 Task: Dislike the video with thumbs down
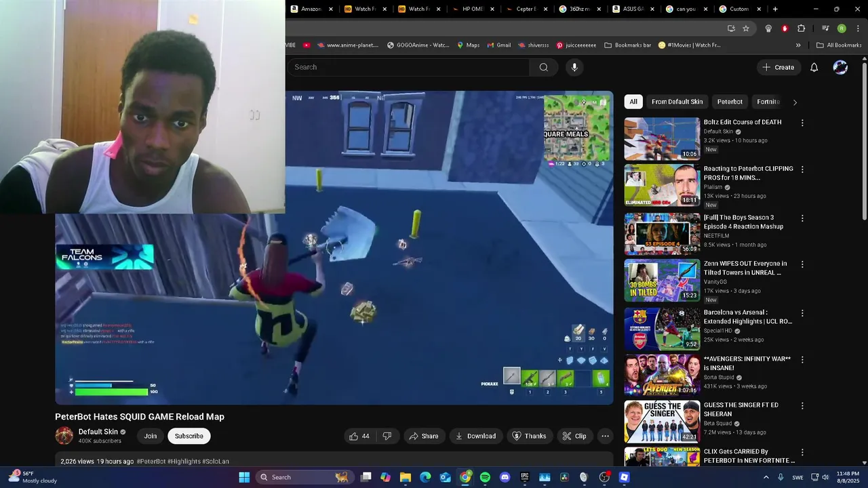click(x=387, y=436)
